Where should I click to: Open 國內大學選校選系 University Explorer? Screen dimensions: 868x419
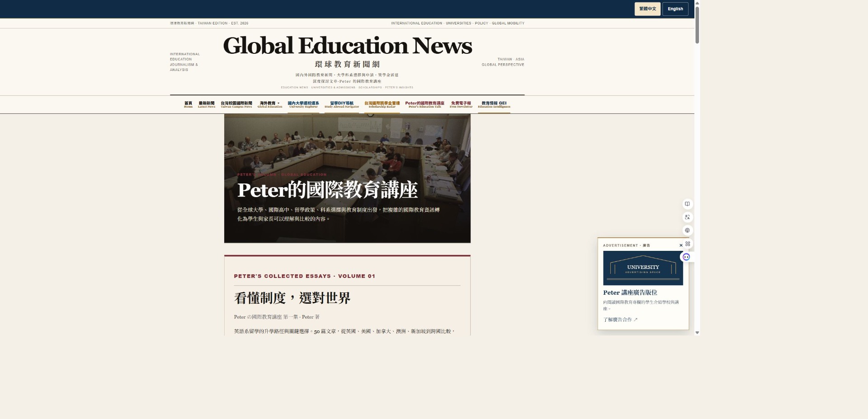[303, 104]
